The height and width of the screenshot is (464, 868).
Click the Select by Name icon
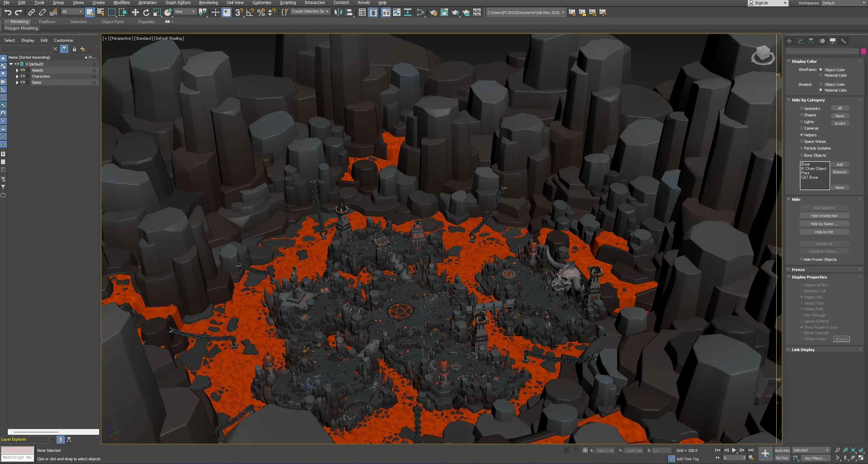100,13
